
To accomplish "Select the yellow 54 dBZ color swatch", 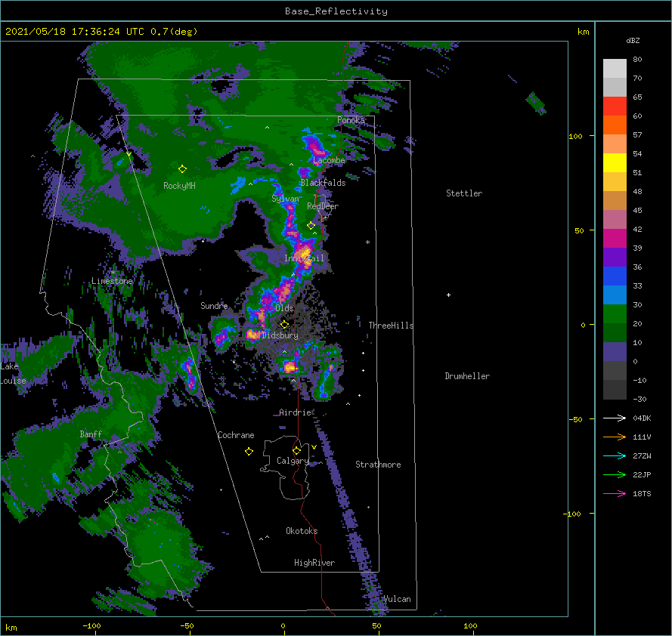I will 615,162.
